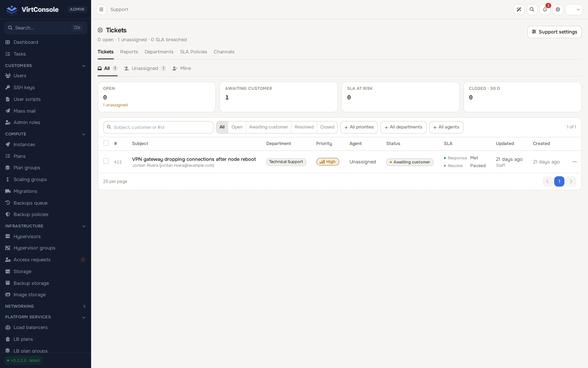The height and width of the screenshot is (368, 588).
Task: Open Migrations in sidebar
Action: 45,191
